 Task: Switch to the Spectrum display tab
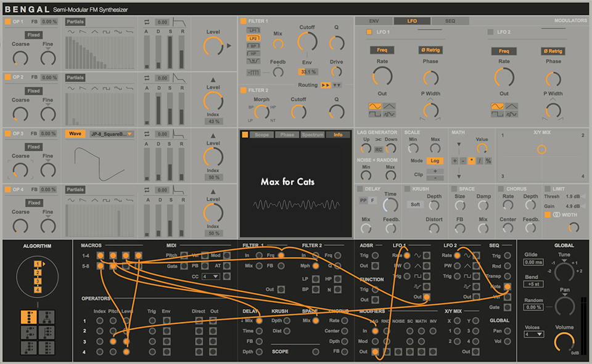pyautogui.click(x=312, y=134)
